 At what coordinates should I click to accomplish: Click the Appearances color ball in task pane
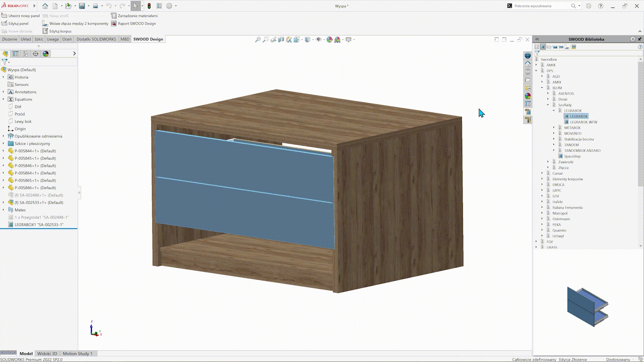click(528, 96)
